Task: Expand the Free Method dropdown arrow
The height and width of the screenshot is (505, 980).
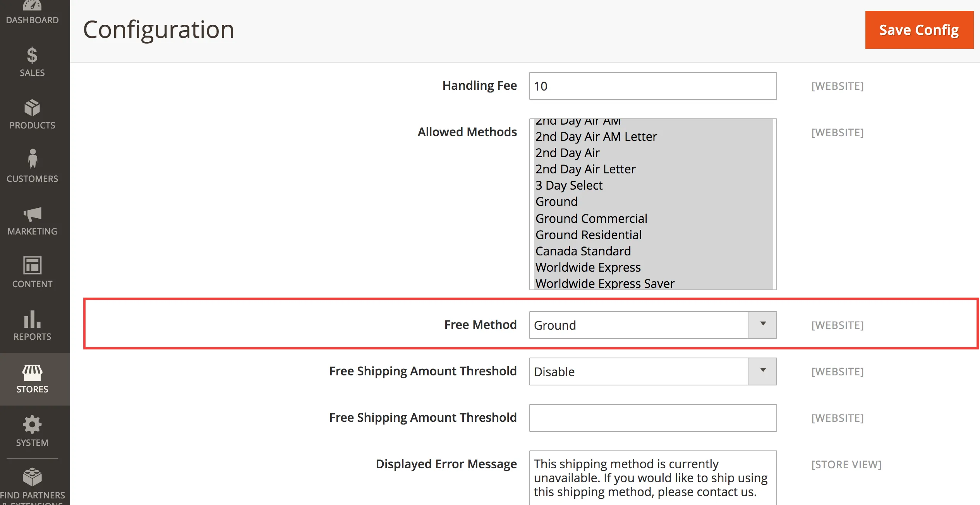Action: 762,325
